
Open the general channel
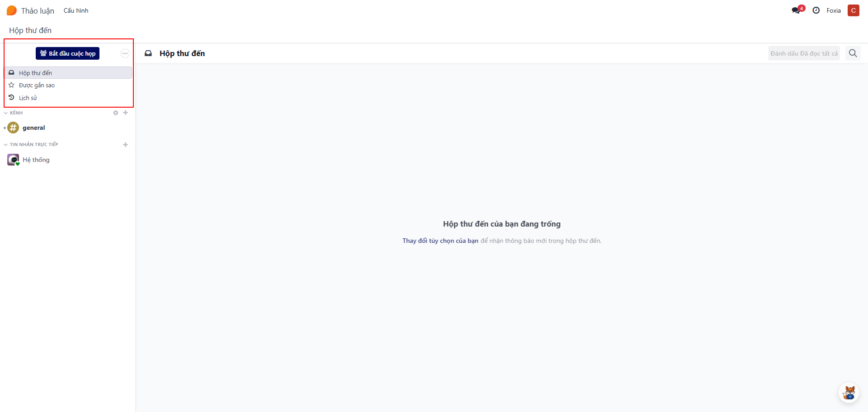click(x=34, y=128)
